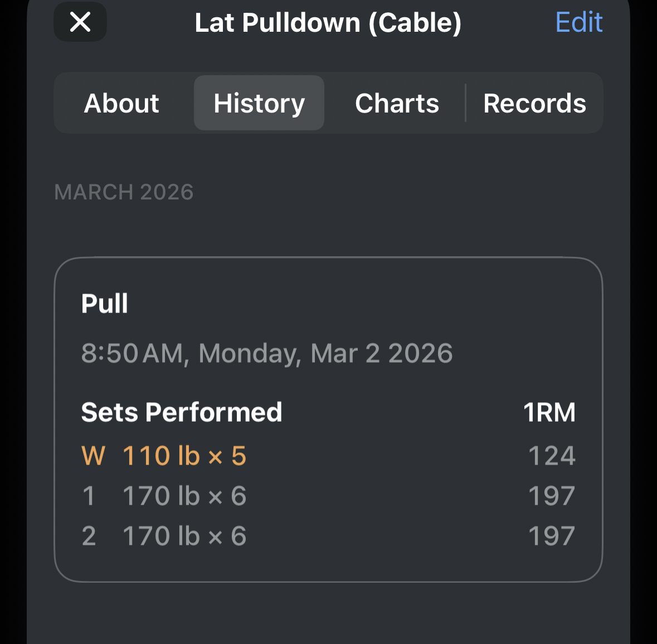Tap the orange W warm-up marker
The width and height of the screenshot is (657, 644).
(x=93, y=456)
